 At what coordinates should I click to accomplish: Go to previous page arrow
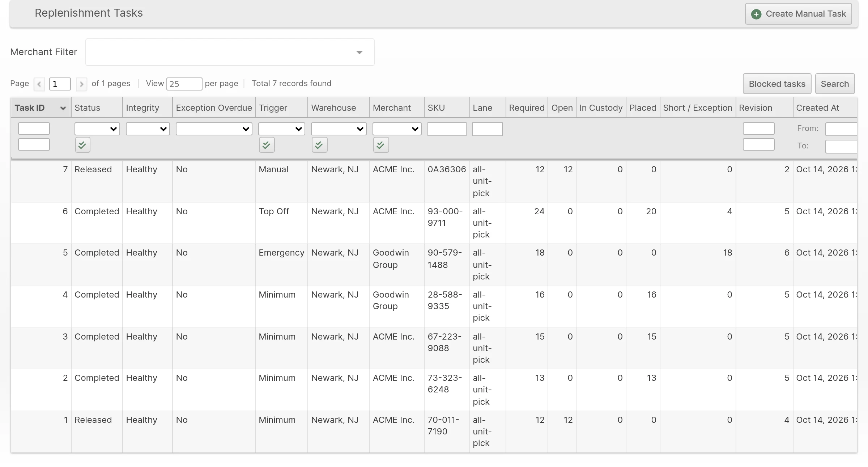point(39,84)
